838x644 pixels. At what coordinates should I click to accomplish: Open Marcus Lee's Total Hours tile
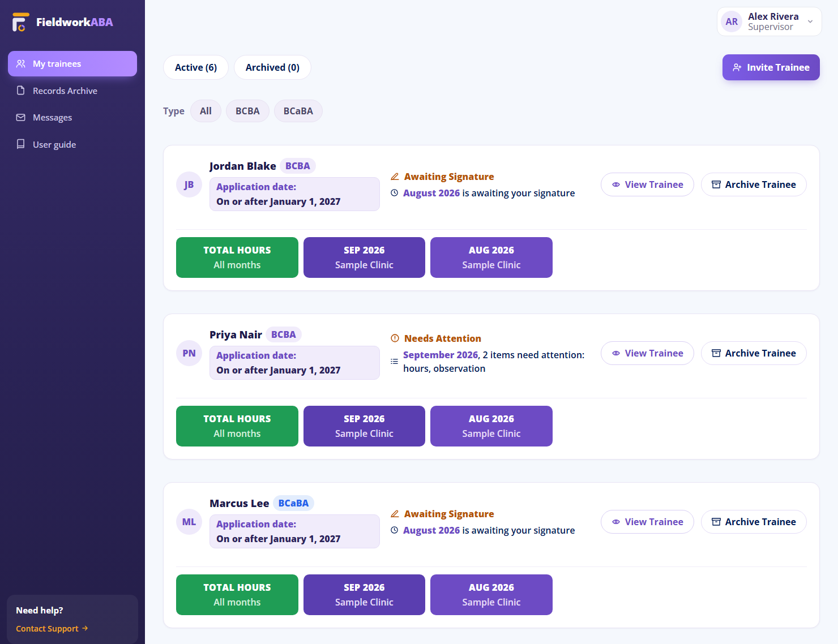tap(237, 595)
